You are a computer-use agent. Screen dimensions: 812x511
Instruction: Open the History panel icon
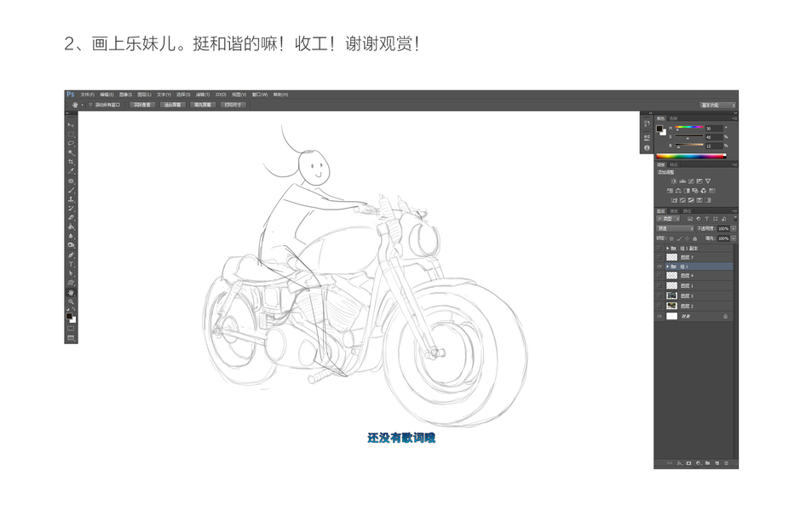(x=647, y=123)
